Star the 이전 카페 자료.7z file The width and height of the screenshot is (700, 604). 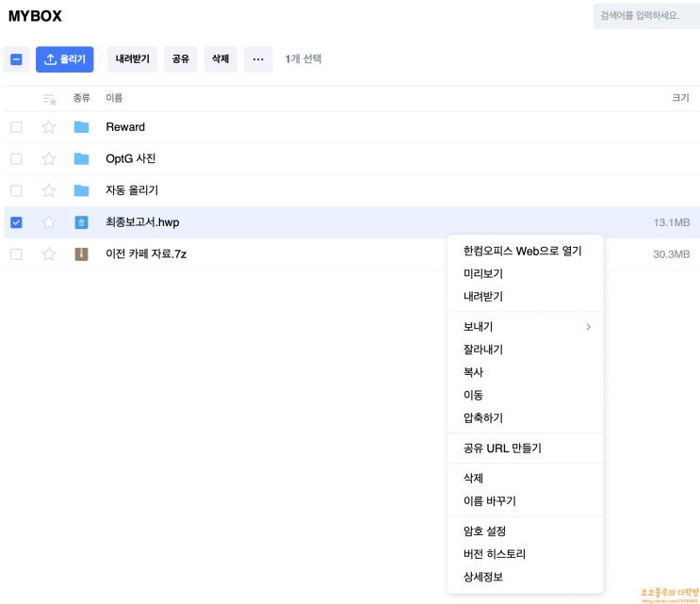pyautogui.click(x=49, y=254)
